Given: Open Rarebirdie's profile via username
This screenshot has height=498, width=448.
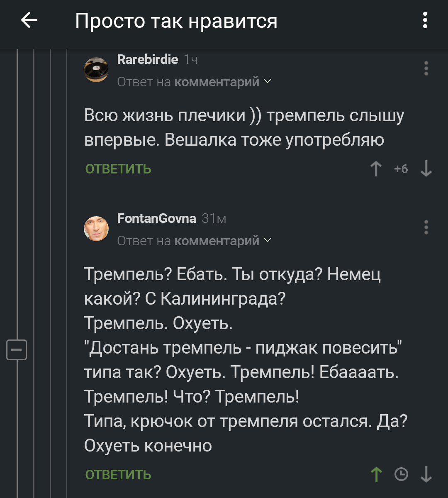Looking at the screenshot, I should (148, 59).
